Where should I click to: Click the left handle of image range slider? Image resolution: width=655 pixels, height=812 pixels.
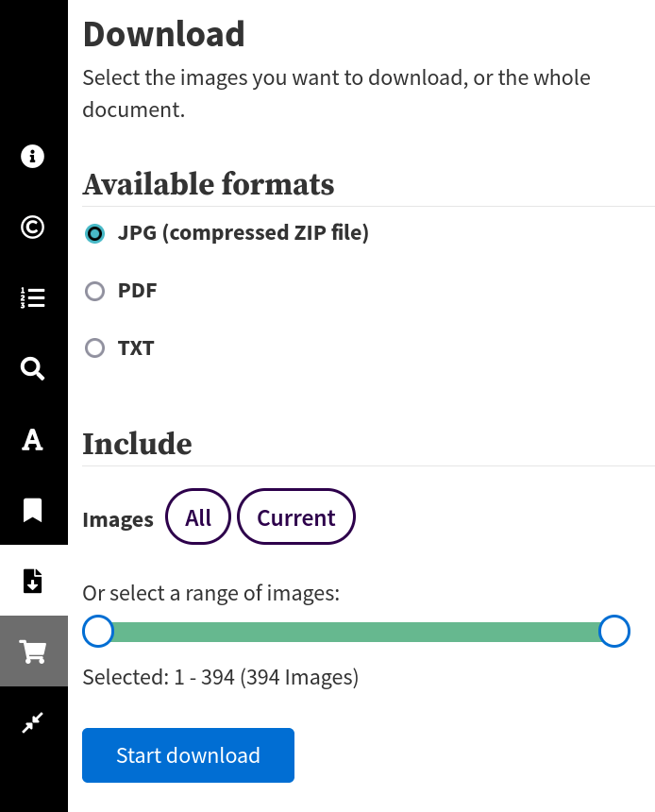pyautogui.click(x=98, y=632)
